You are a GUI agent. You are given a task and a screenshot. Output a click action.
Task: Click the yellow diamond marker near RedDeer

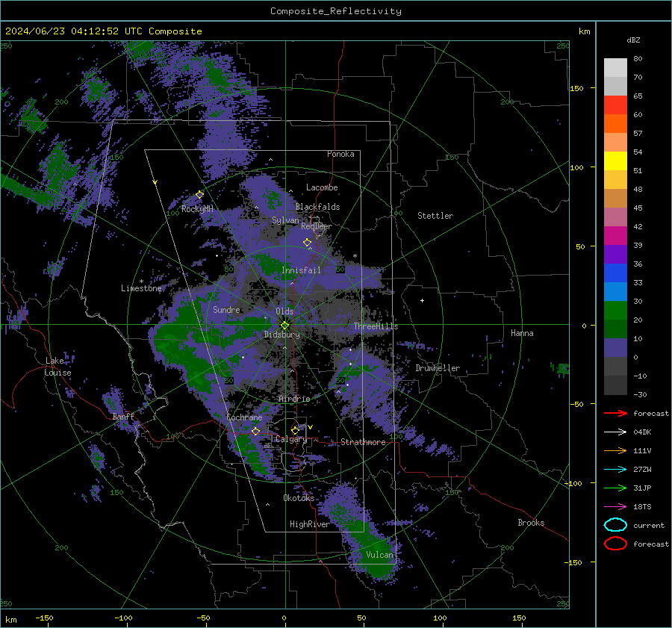point(307,242)
